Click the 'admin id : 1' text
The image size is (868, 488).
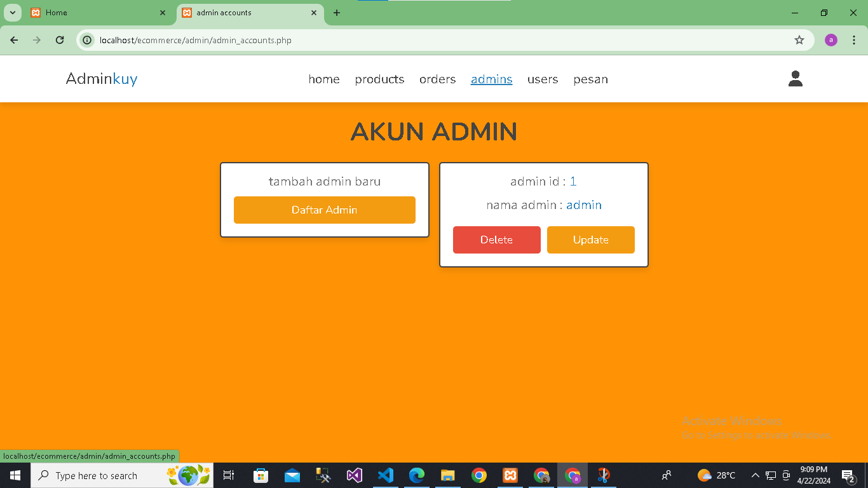point(543,181)
